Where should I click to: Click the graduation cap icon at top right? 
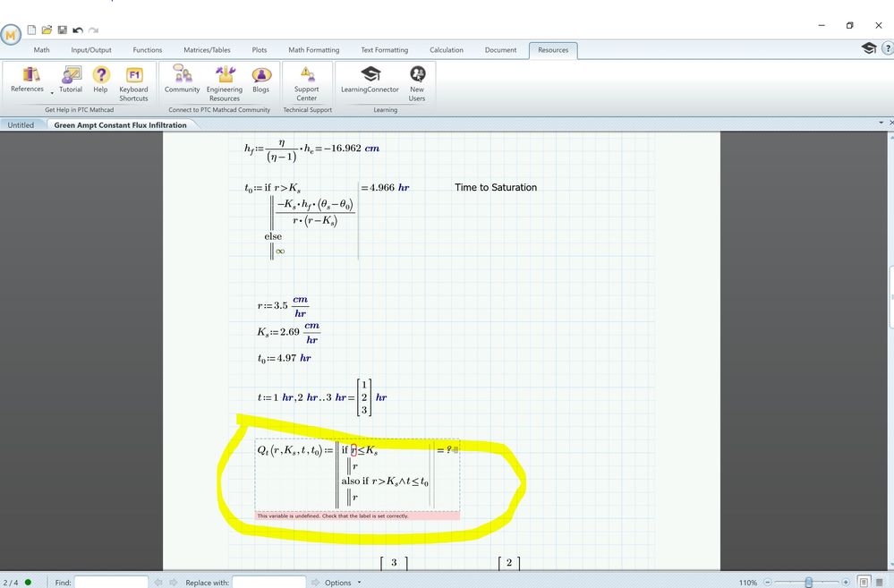[x=869, y=48]
